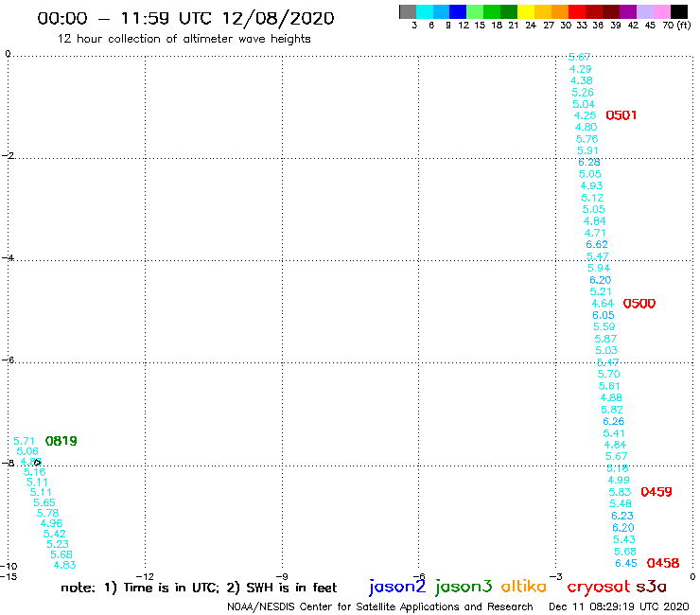Click the wave height value 6.45
Viewport: 700px width, 615px height.
626,563
